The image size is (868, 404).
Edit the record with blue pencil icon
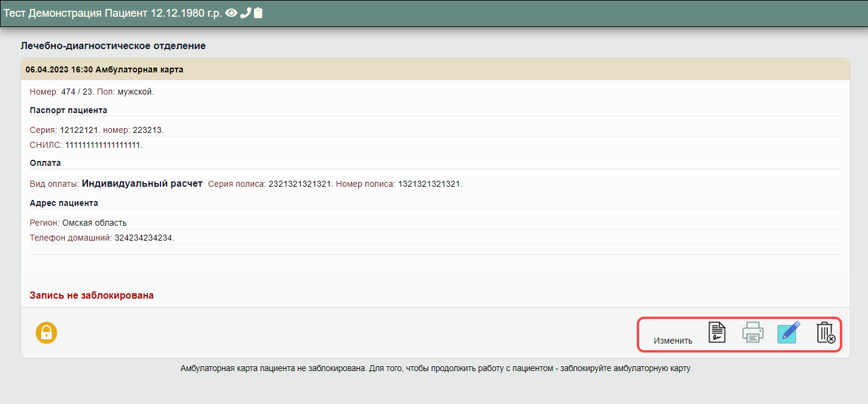point(788,332)
